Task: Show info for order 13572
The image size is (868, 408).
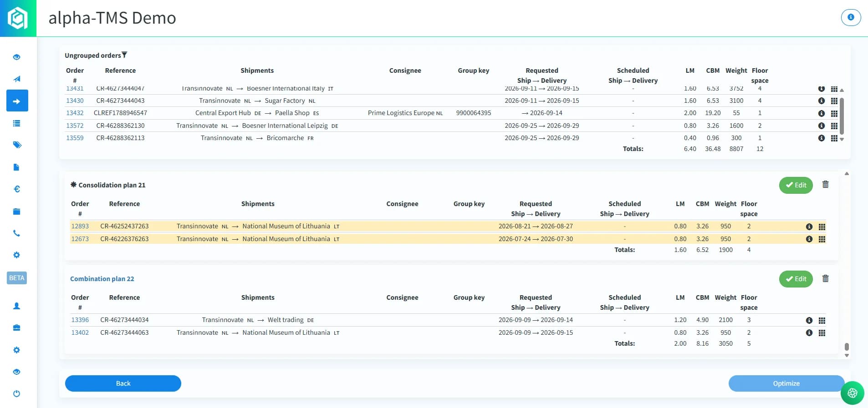Action: 822,126
